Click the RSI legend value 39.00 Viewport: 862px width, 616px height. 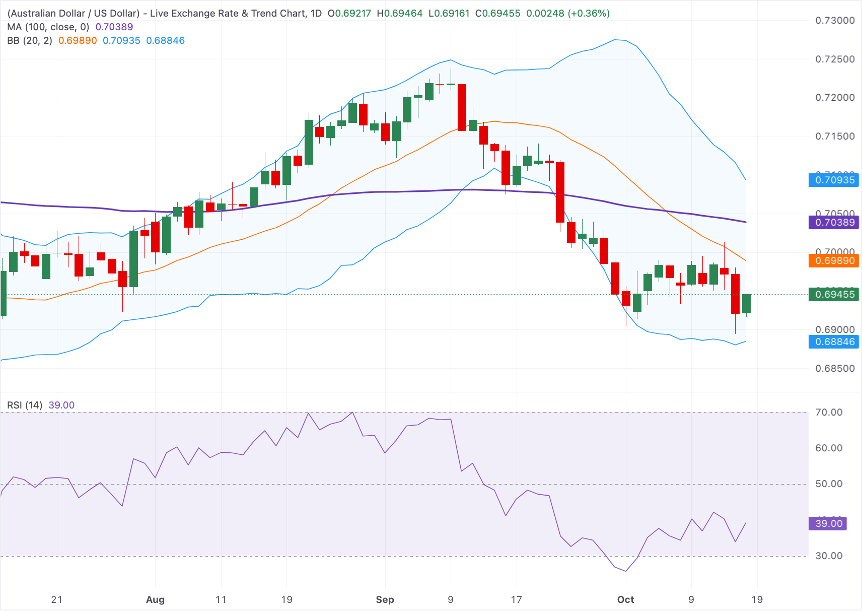point(61,405)
